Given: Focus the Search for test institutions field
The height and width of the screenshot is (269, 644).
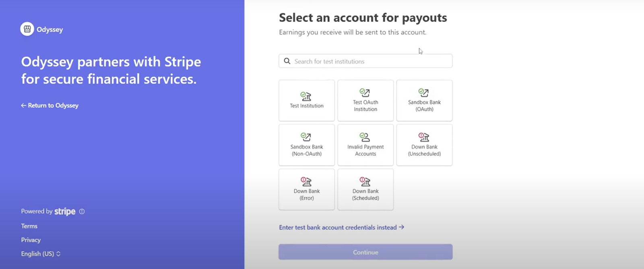Looking at the screenshot, I should click(370, 61).
